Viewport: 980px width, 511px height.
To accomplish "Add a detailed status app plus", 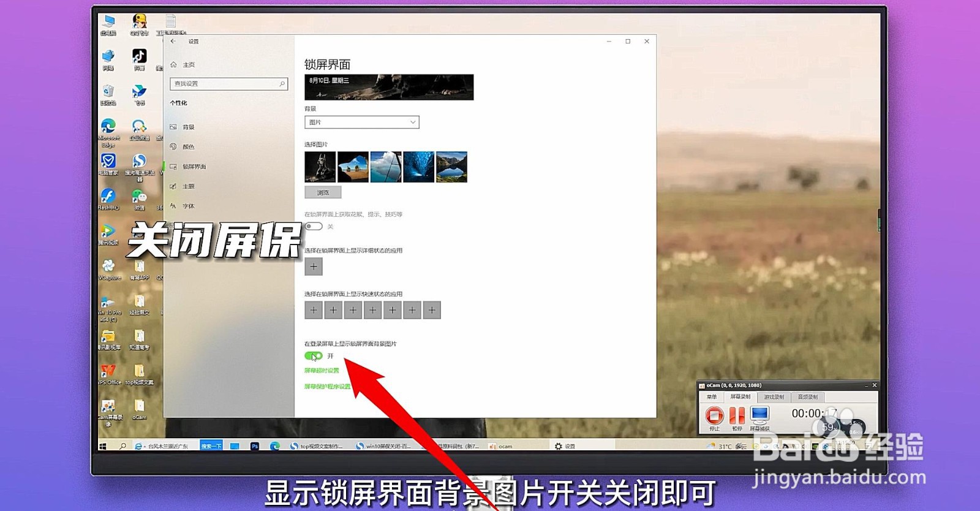I will [314, 267].
